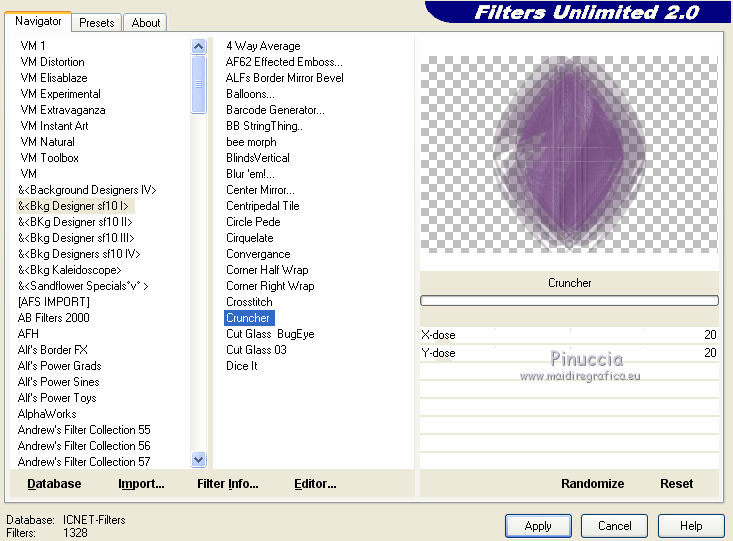Select &<Bkg Designer sf10 I> category

(73, 206)
